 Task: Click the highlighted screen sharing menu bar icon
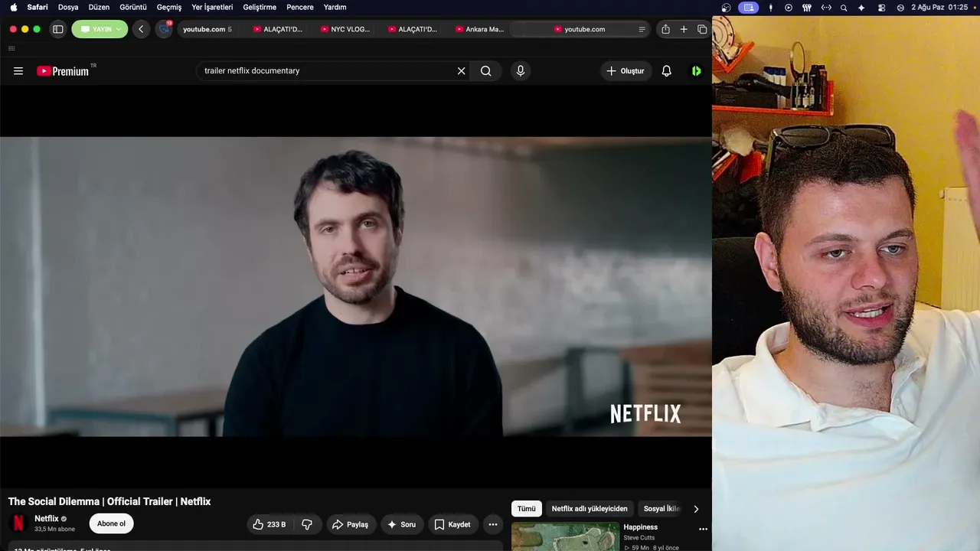(748, 8)
